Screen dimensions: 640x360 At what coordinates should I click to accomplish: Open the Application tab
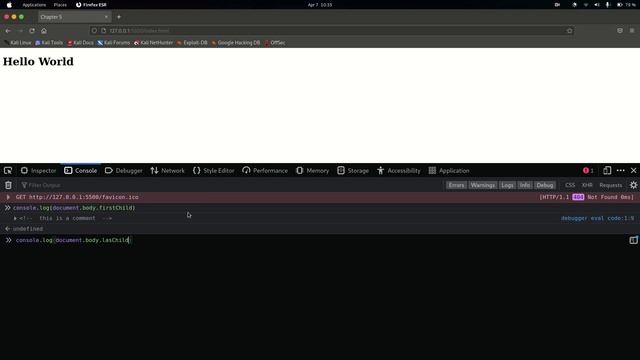449,171
